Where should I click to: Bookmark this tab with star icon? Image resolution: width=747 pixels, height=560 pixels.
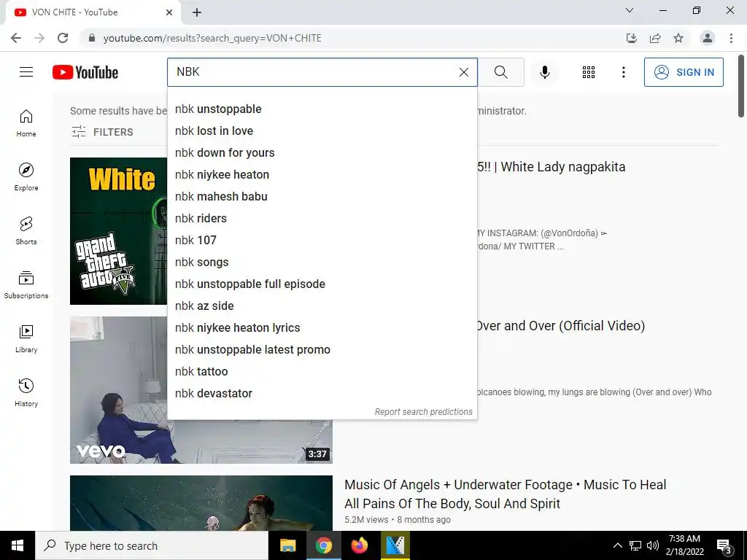click(678, 38)
